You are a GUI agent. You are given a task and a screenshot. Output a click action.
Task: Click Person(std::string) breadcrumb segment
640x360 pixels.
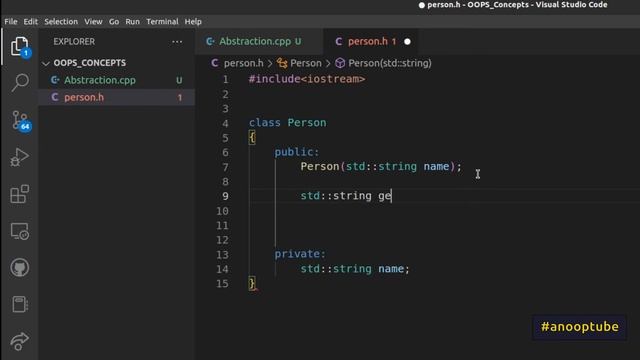tap(390, 63)
